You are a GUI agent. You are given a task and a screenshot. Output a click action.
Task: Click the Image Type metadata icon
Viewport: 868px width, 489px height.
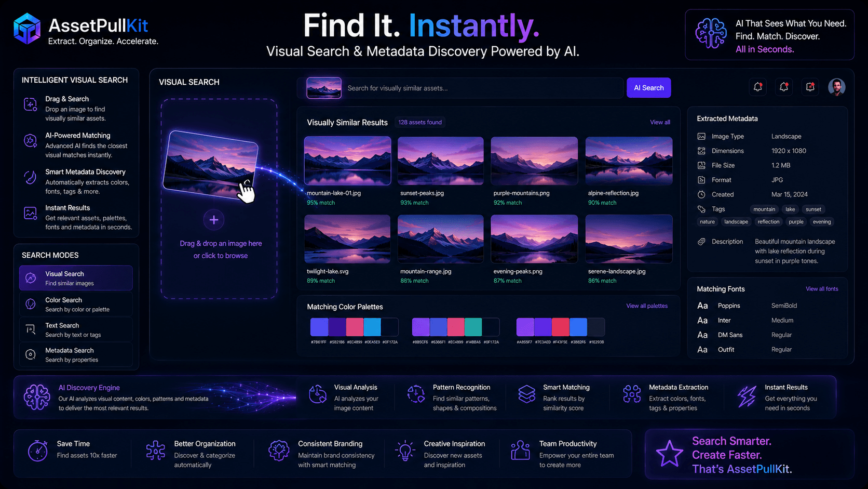click(701, 136)
